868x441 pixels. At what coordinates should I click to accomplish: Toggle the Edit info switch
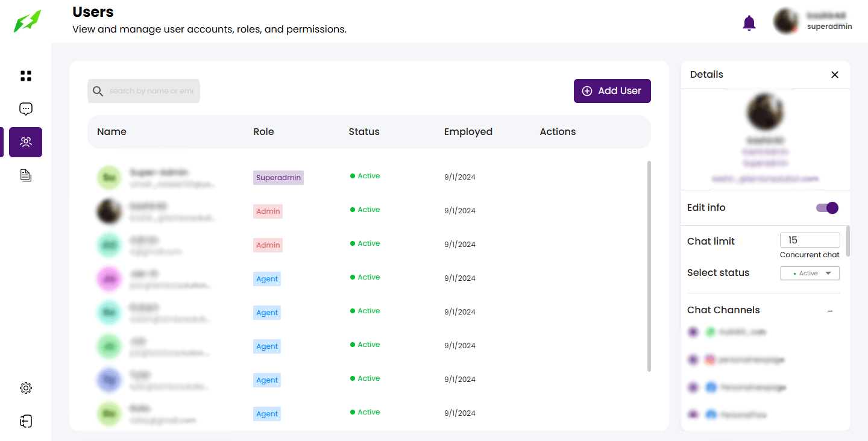click(827, 208)
